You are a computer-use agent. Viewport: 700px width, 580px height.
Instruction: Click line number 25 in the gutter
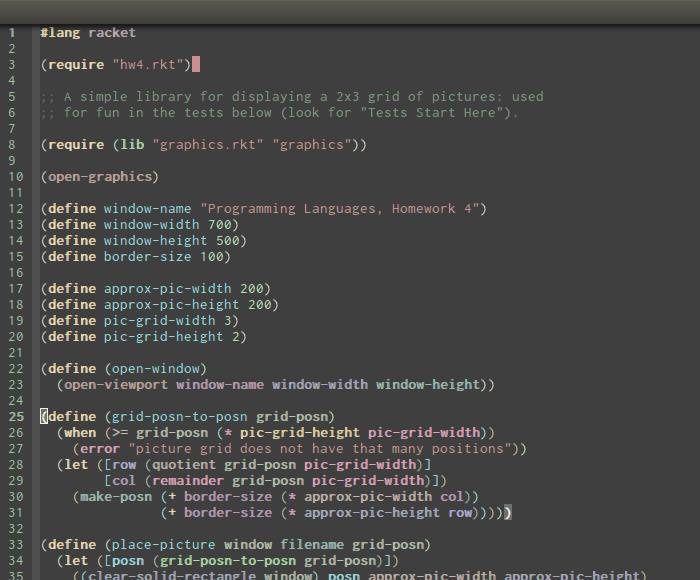coord(16,417)
